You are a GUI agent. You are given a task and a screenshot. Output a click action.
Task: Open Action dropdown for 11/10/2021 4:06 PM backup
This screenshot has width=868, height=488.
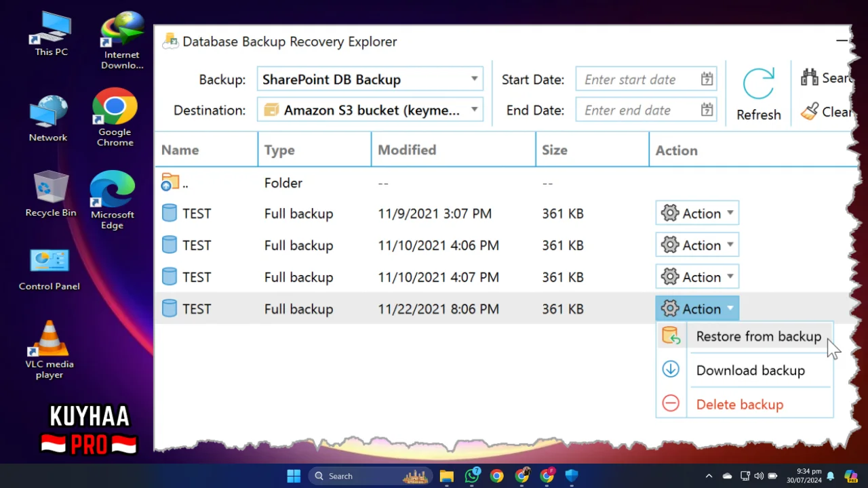[x=697, y=245]
